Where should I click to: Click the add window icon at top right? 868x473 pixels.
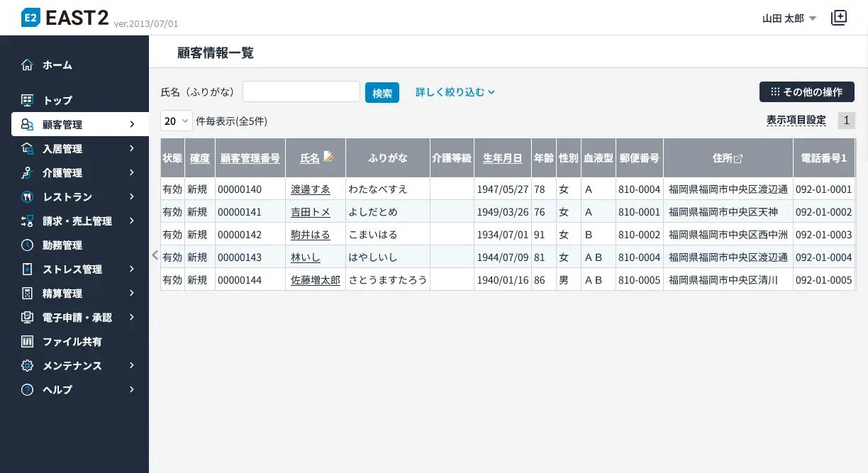(839, 18)
